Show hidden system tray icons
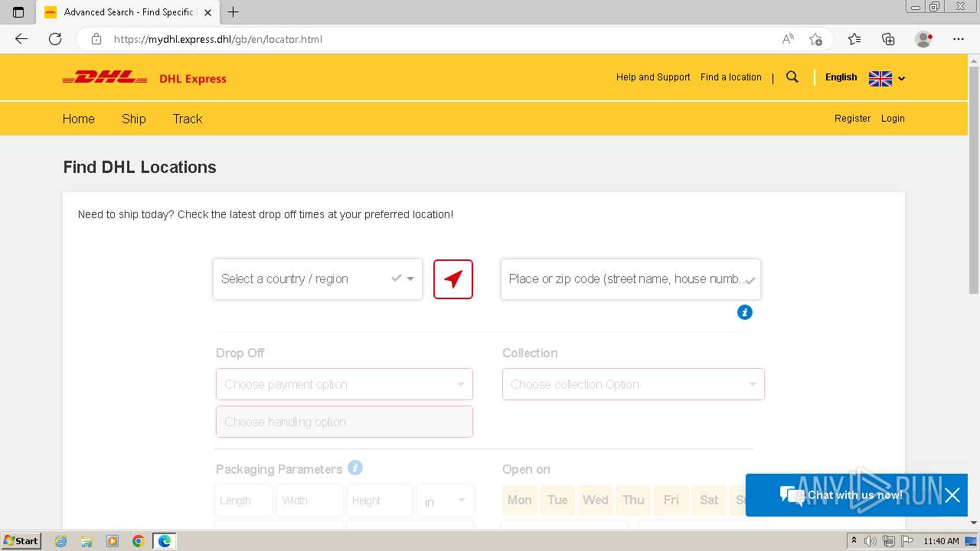 tap(854, 541)
